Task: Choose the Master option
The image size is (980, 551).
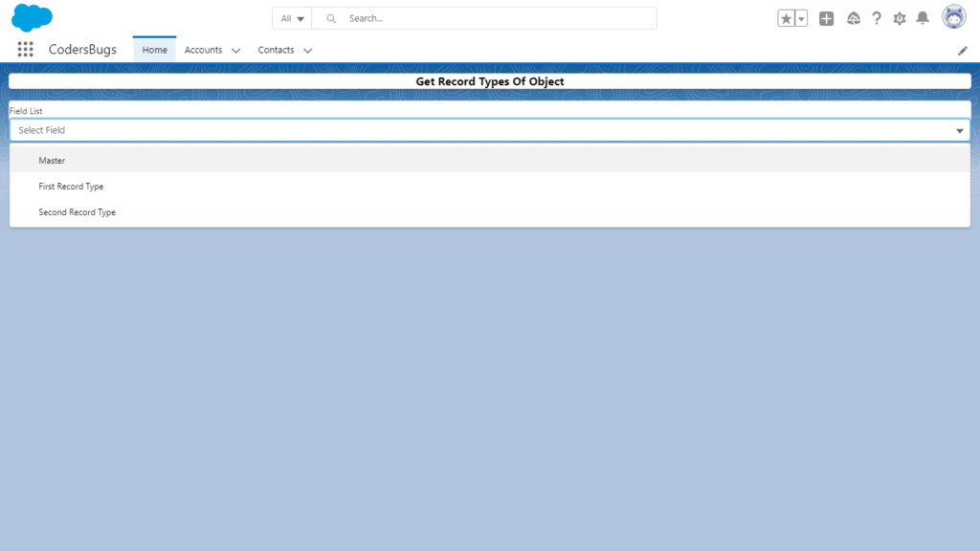Action: [490, 161]
